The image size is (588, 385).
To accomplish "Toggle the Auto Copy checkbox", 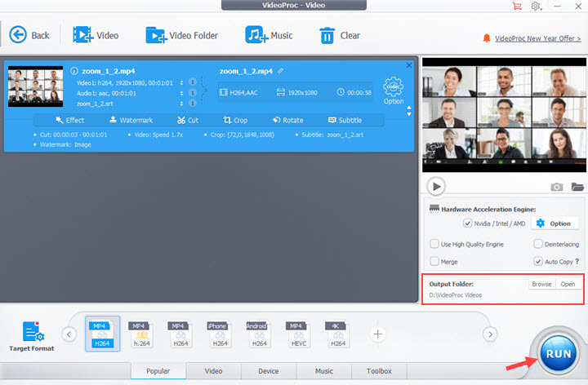I will [x=537, y=261].
